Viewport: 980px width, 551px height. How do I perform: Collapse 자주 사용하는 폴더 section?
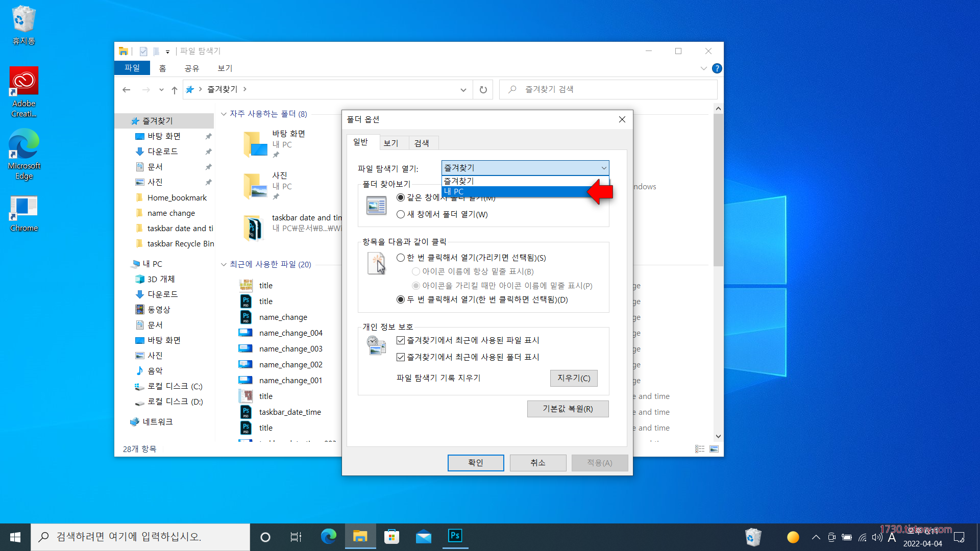click(x=224, y=114)
